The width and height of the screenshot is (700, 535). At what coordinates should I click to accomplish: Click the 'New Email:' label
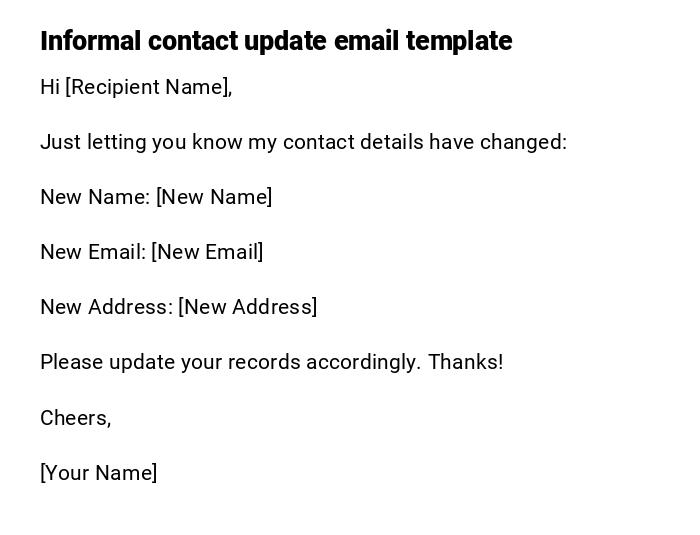93,252
